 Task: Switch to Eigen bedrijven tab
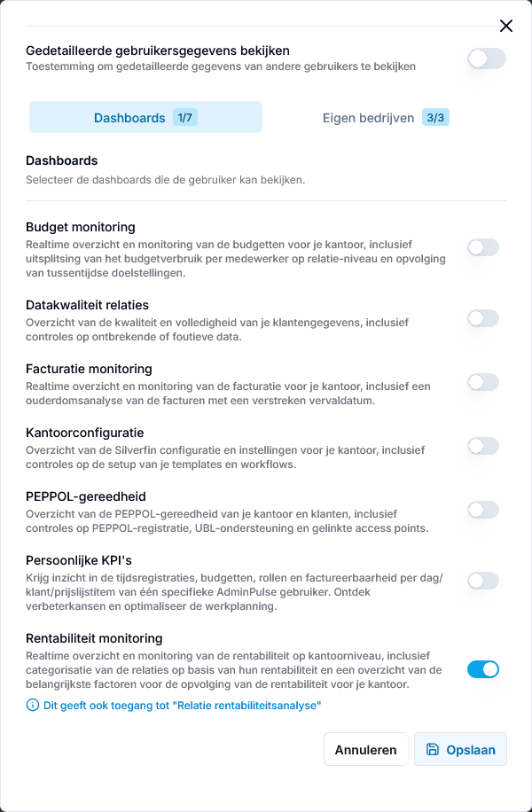click(x=386, y=118)
